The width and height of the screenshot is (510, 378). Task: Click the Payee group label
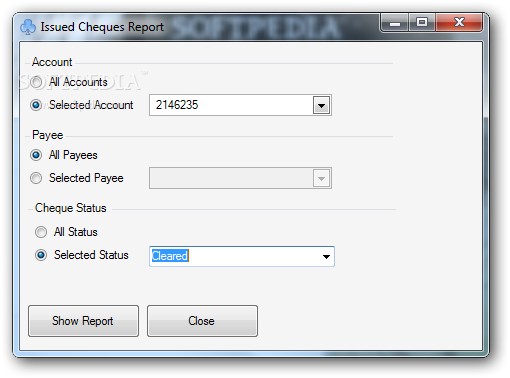pyautogui.click(x=48, y=135)
